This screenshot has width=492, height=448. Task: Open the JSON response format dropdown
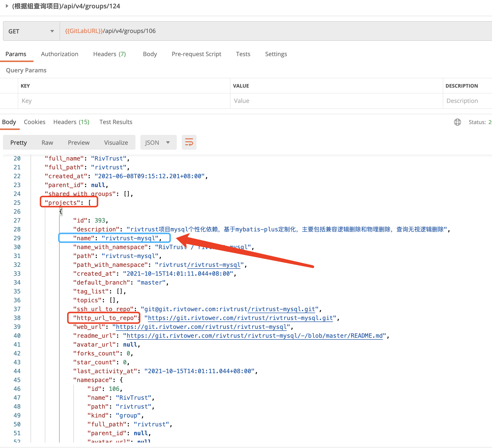(x=158, y=142)
